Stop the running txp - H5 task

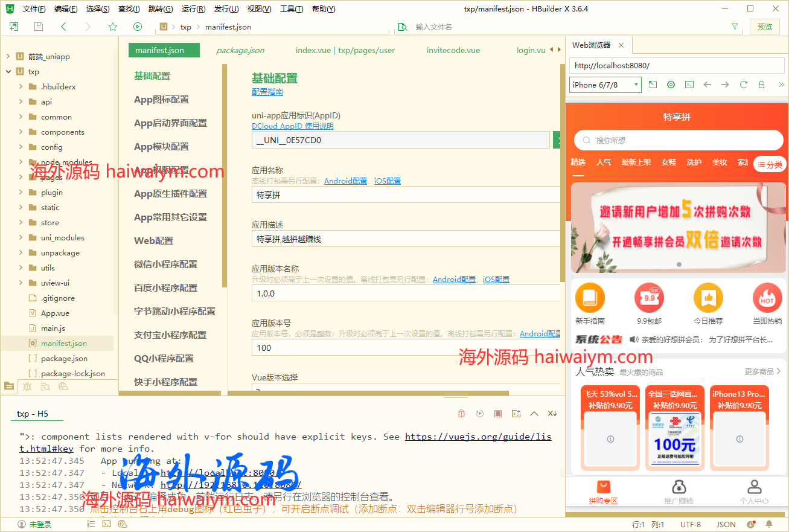pos(498,414)
